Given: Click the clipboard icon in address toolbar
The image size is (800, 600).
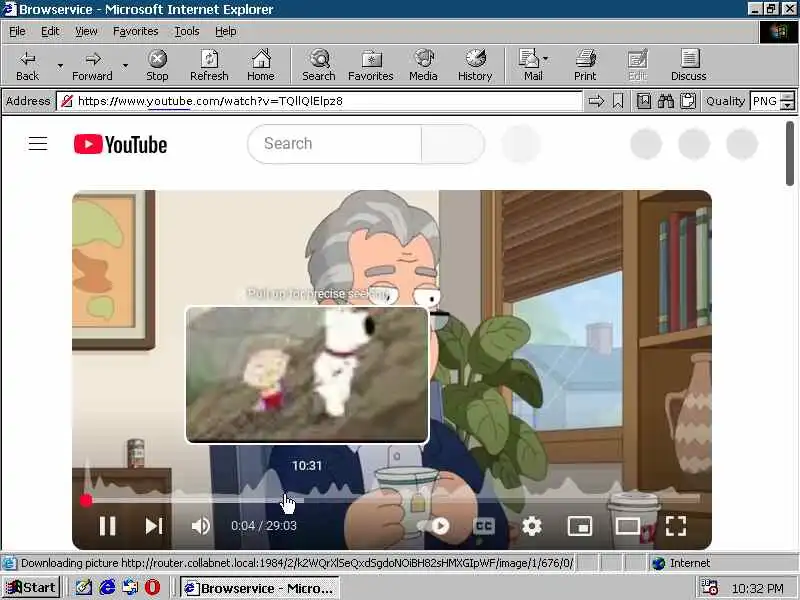Looking at the screenshot, I should coord(688,101).
